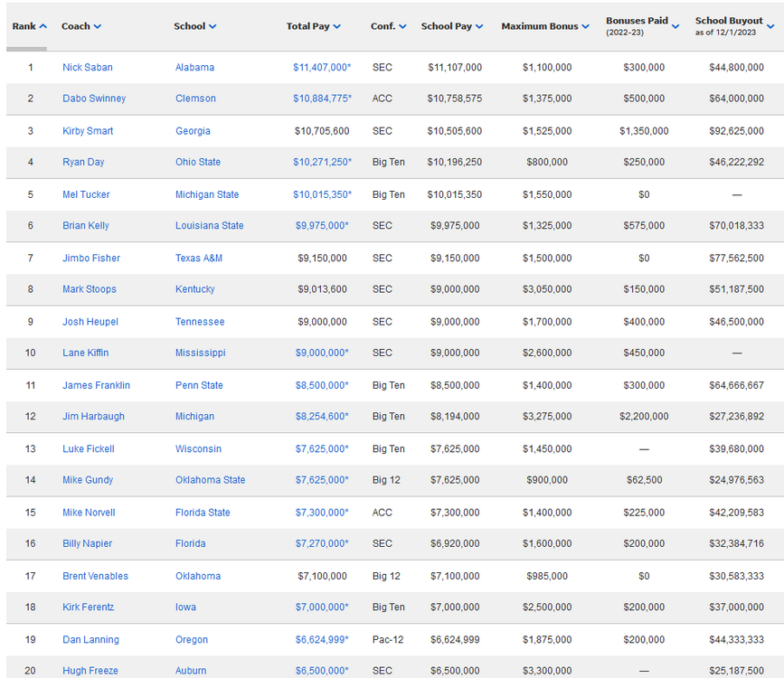Click Ryan Day's $10,271,250 total pay link
Screen dimensions: 784x678
pyautogui.click(x=321, y=163)
